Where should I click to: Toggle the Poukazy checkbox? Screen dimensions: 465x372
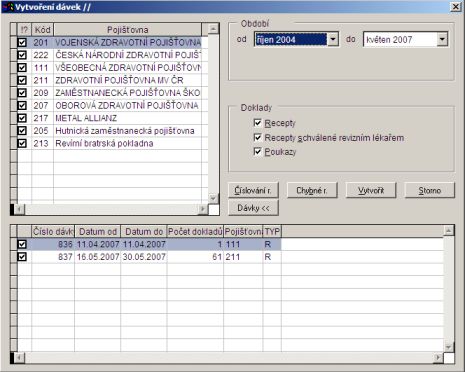[257, 152]
